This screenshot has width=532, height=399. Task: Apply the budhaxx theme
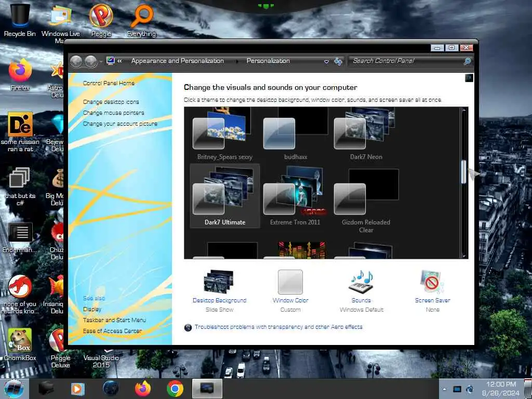coord(296,134)
